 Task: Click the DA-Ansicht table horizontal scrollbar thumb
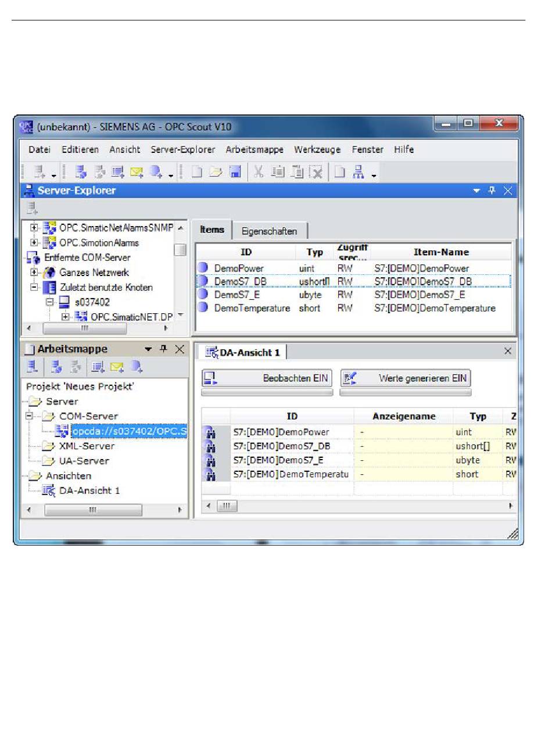click(227, 506)
